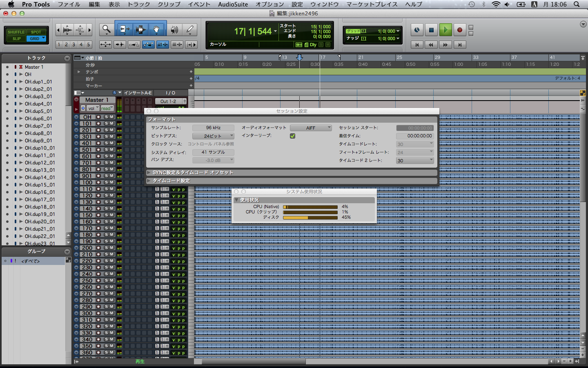Open the bit depth dropdown
Screen dimensions: 588x368
(213, 136)
